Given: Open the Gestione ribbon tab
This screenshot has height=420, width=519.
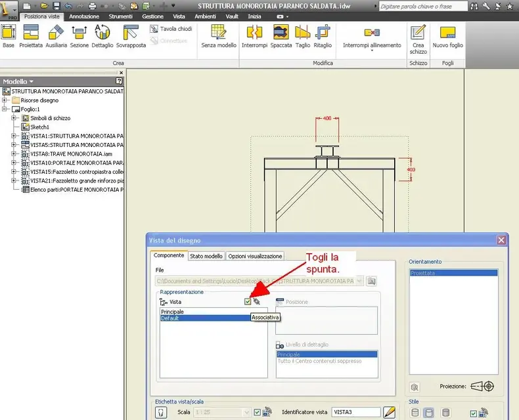Looking at the screenshot, I should coord(152,16).
